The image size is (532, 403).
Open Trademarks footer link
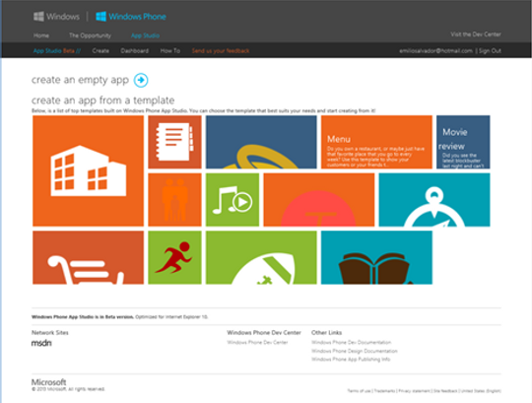point(384,391)
